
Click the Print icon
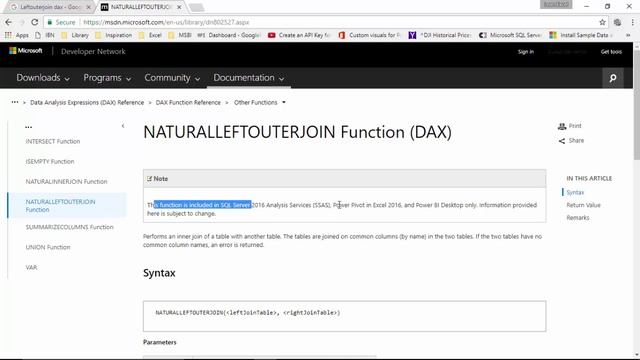click(x=562, y=126)
